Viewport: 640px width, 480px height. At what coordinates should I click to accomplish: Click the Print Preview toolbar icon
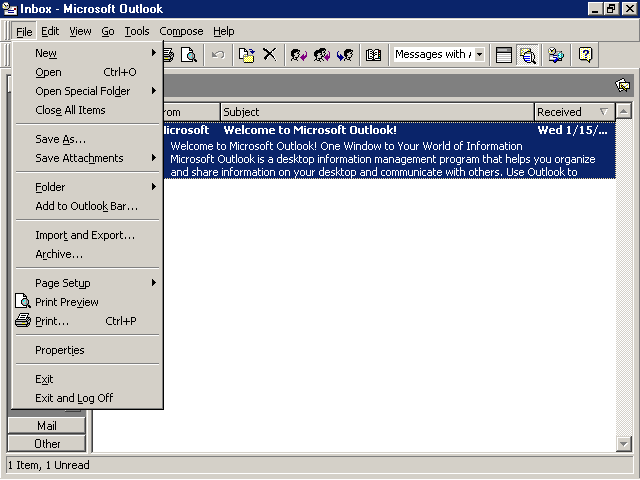point(189,55)
